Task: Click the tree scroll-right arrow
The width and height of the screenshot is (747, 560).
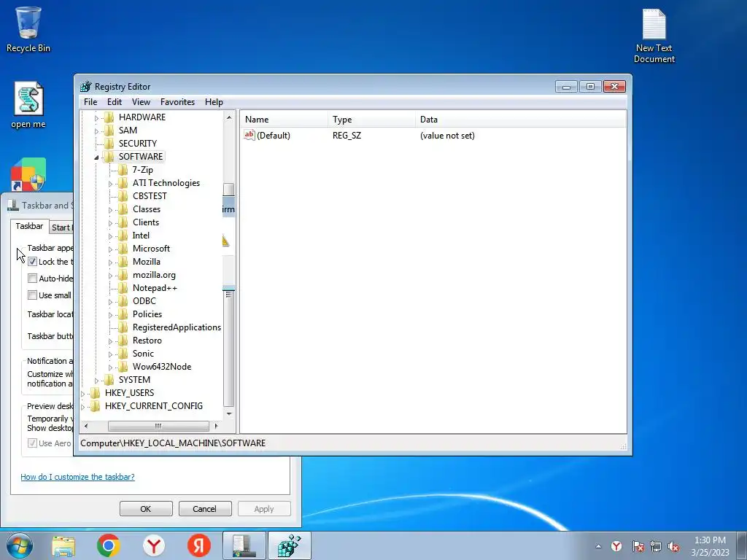Action: pos(216,426)
